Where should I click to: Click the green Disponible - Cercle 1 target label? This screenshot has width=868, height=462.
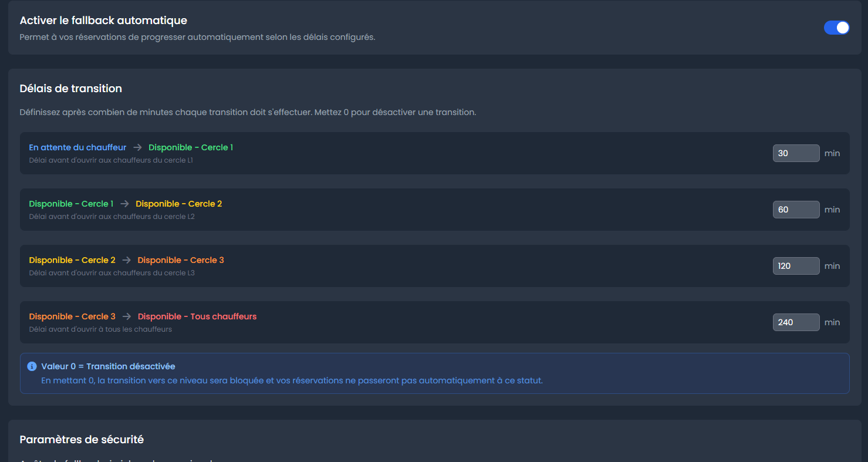click(x=191, y=147)
